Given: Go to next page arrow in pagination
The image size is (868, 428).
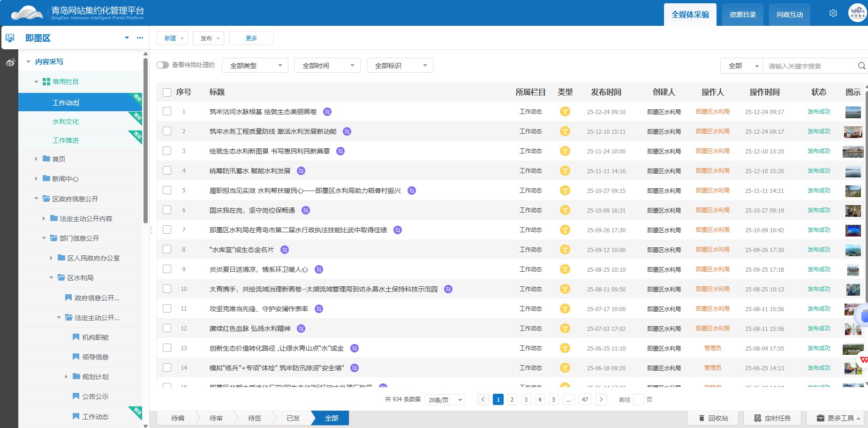Looking at the screenshot, I should [x=601, y=399].
